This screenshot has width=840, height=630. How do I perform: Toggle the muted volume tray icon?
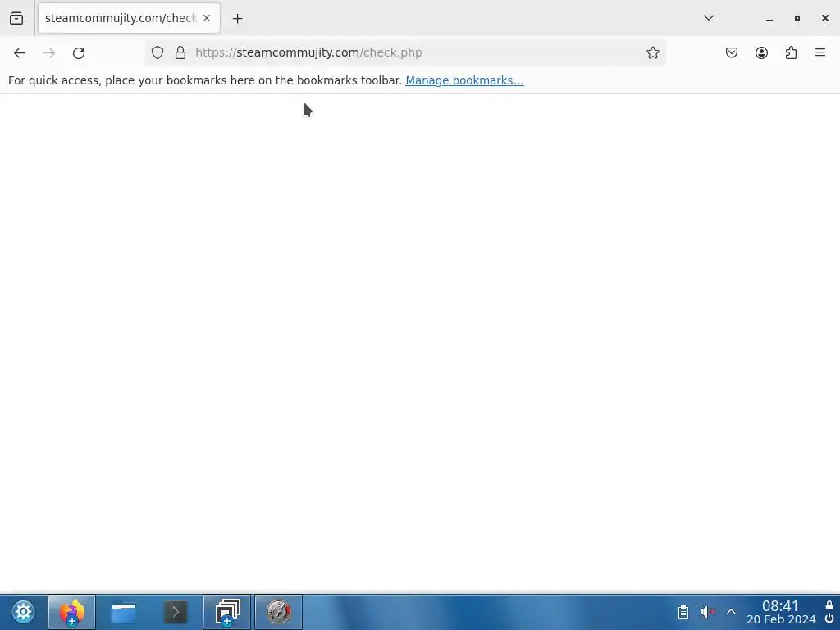tap(708, 612)
